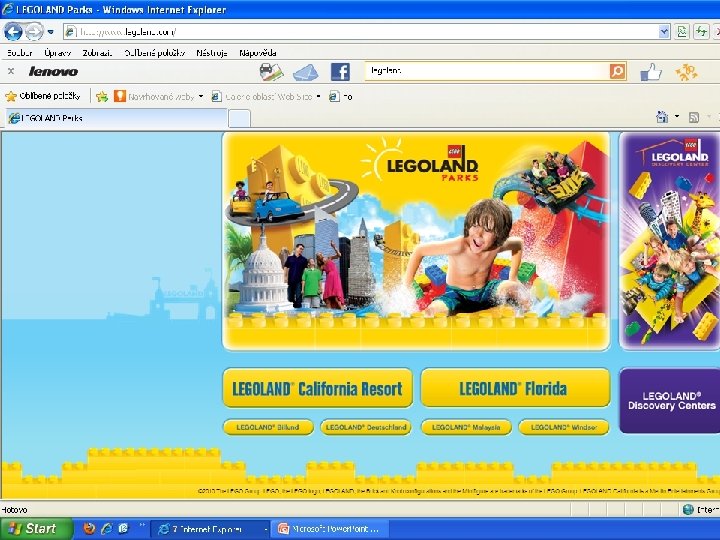This screenshot has height=540, width=720.
Task: Open a new blank tab
Action: pyautogui.click(x=239, y=118)
